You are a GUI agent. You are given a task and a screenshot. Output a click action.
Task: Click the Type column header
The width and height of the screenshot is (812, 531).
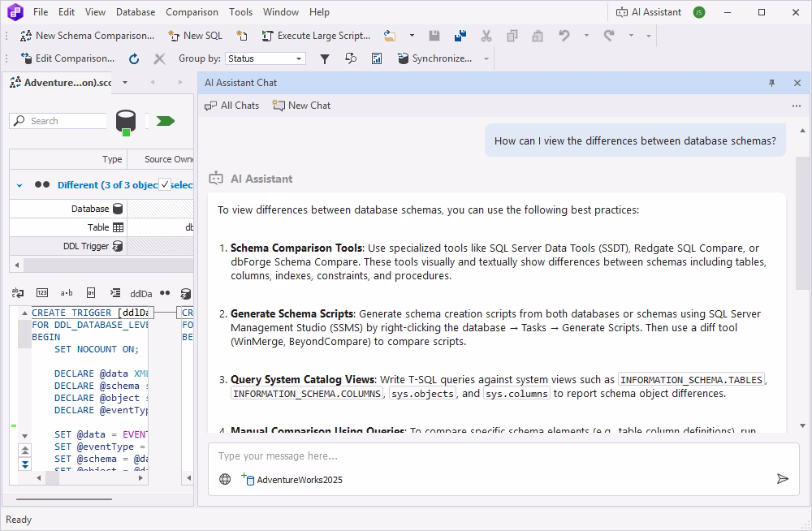[x=68, y=159]
